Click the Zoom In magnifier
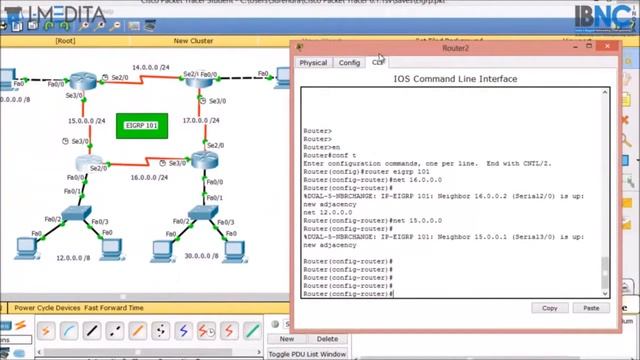The height and width of the screenshot is (360, 640). (x=84, y=27)
